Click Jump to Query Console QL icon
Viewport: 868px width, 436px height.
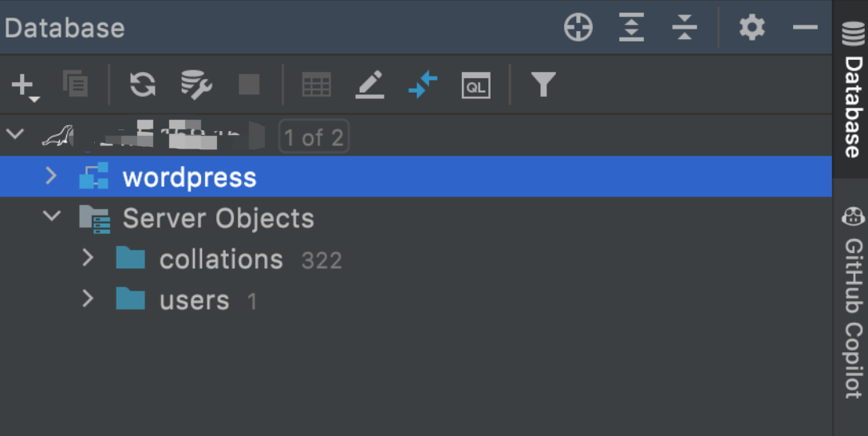click(476, 85)
